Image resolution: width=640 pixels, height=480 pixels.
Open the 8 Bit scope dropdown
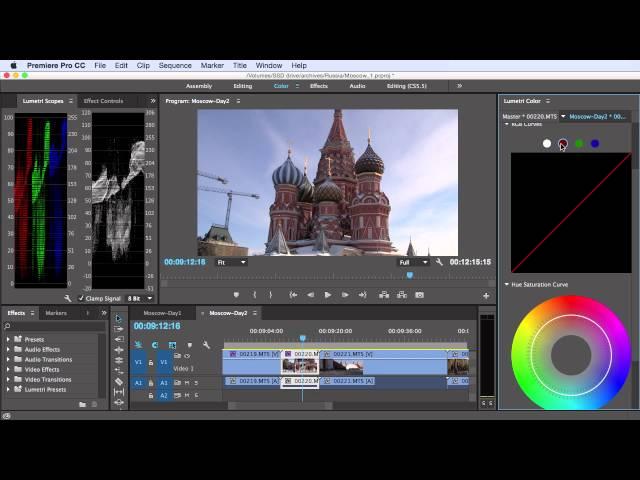[140, 298]
